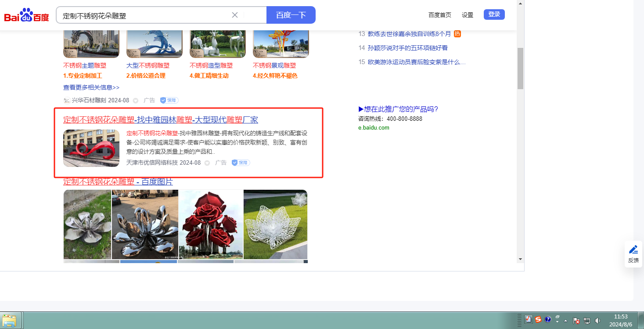644x329 pixels.
Task: Open 想在此推广您的产品吗? promotion link
Action: pos(398,109)
